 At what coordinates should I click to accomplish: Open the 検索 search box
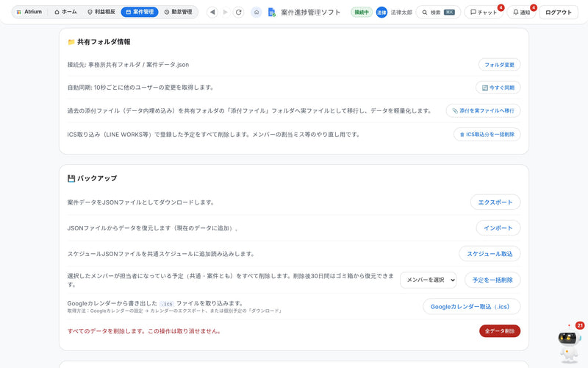[438, 13]
